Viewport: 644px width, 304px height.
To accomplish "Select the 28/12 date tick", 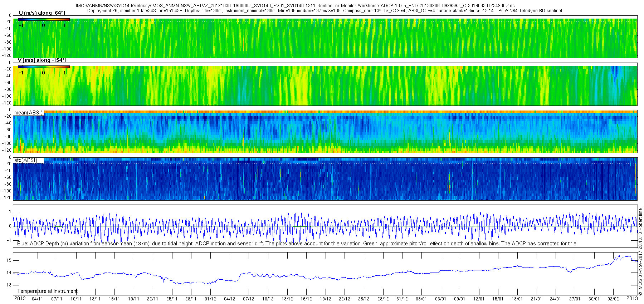I will tap(383, 299).
